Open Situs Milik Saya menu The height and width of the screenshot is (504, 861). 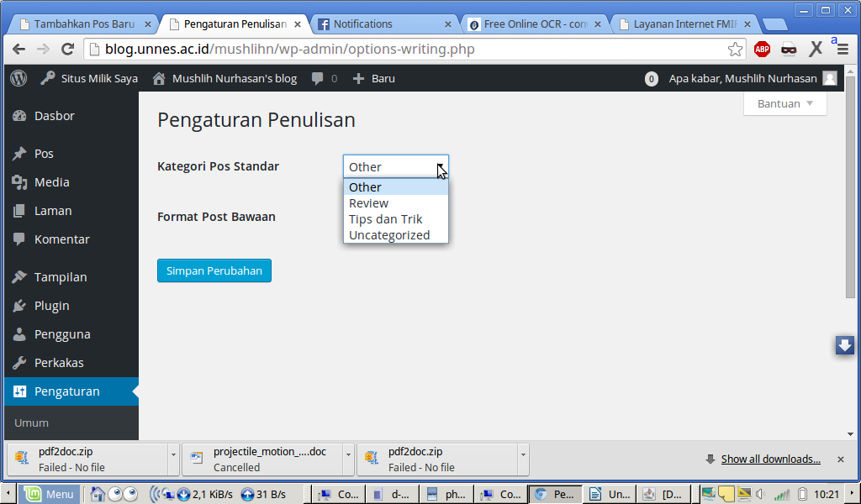89,78
